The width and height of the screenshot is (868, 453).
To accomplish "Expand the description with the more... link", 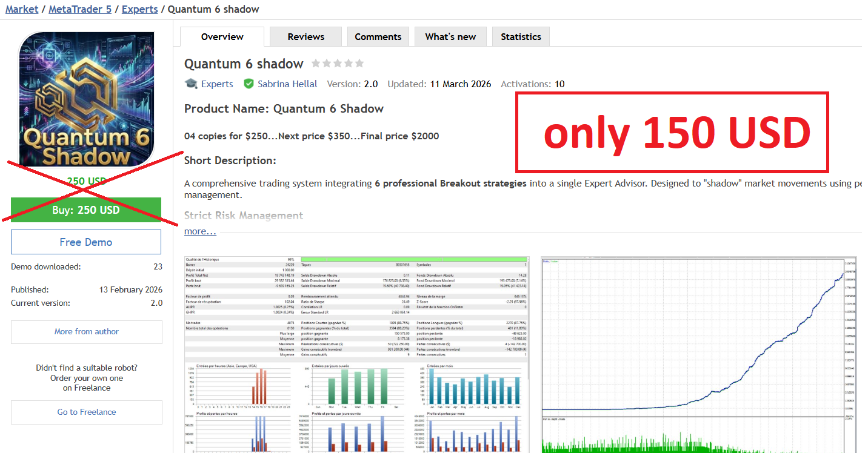I will tap(200, 231).
